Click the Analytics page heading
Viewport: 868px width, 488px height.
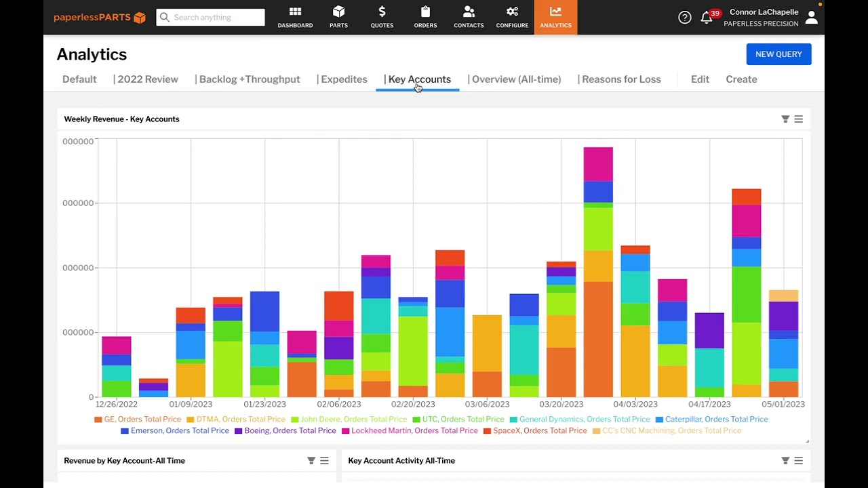point(92,54)
